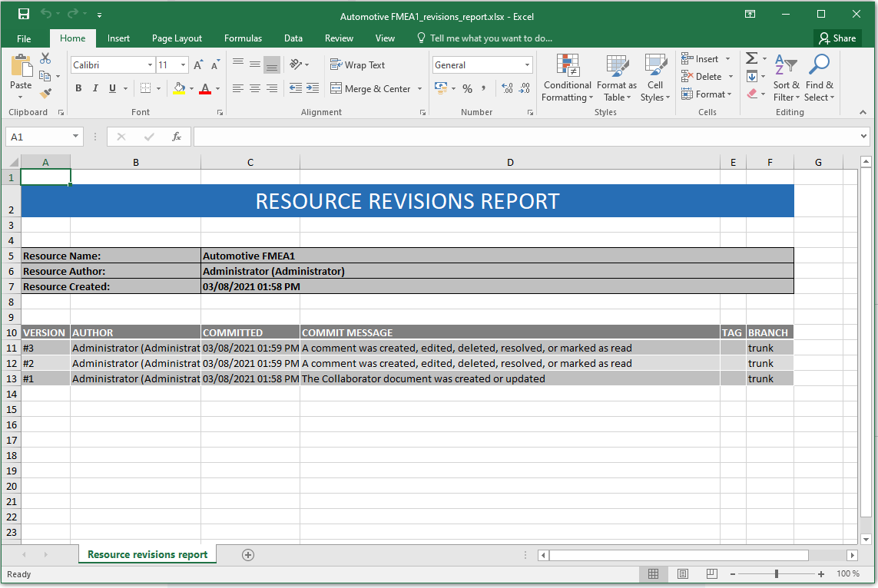
Task: Click the Comma Style icon
Action: tap(484, 88)
